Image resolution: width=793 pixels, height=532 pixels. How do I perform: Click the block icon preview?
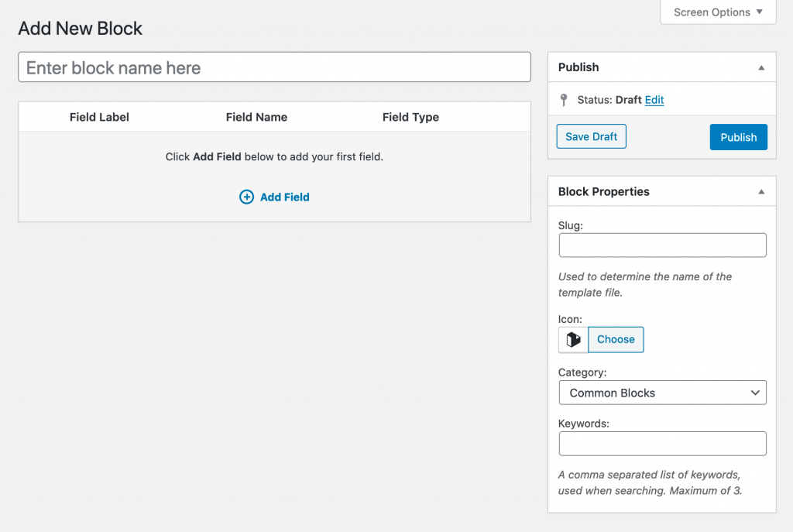573,340
